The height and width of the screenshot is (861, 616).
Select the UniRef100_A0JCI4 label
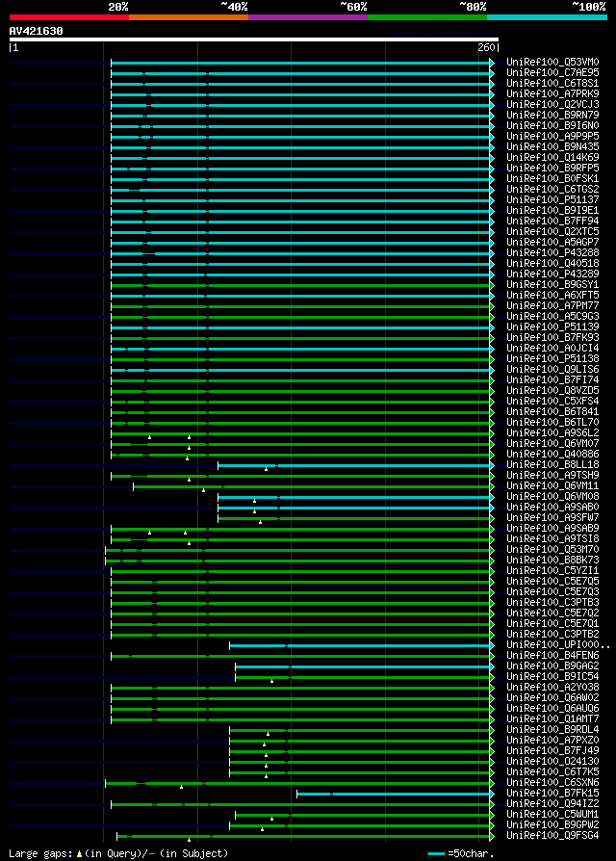point(552,348)
